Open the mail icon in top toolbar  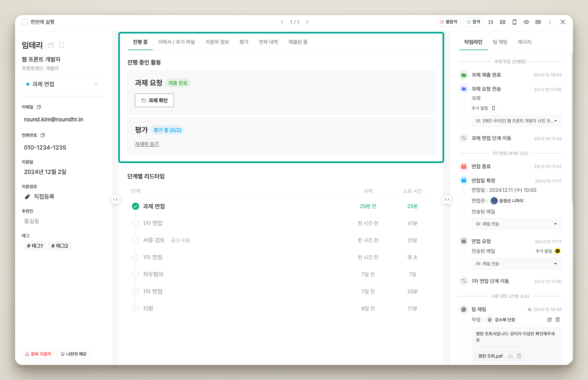pyautogui.click(x=502, y=22)
